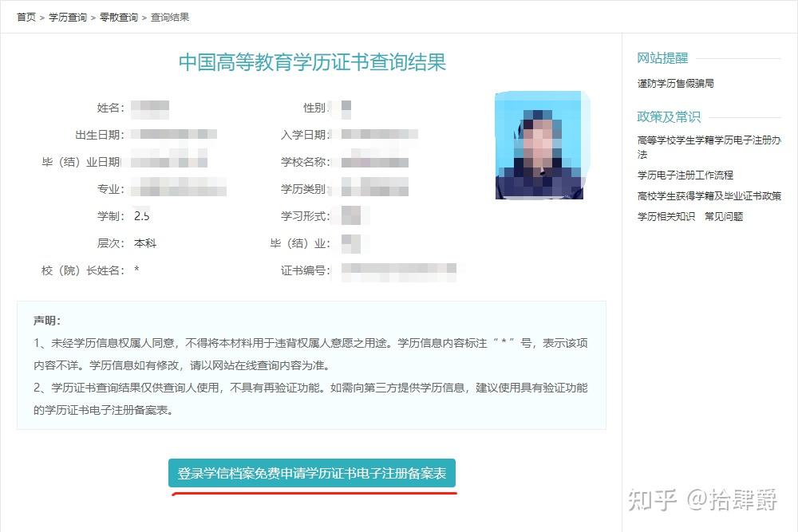The width and height of the screenshot is (798, 532).
Task: Open 高校学生获得学籍及毕业证书政策 link
Action: point(709,196)
